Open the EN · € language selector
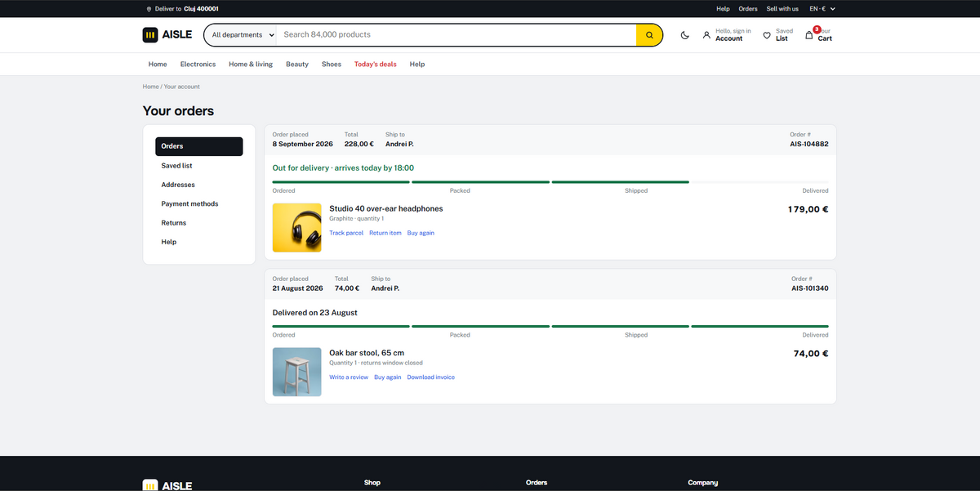The width and height of the screenshot is (980, 491). tap(822, 9)
